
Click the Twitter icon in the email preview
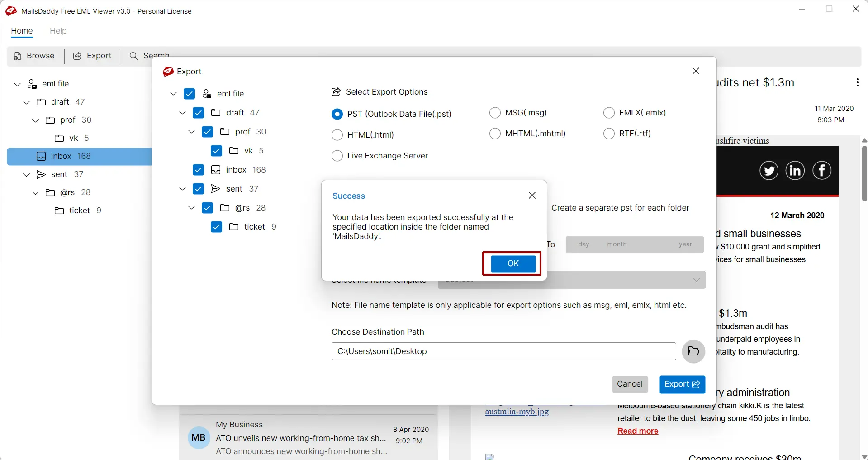pos(768,171)
